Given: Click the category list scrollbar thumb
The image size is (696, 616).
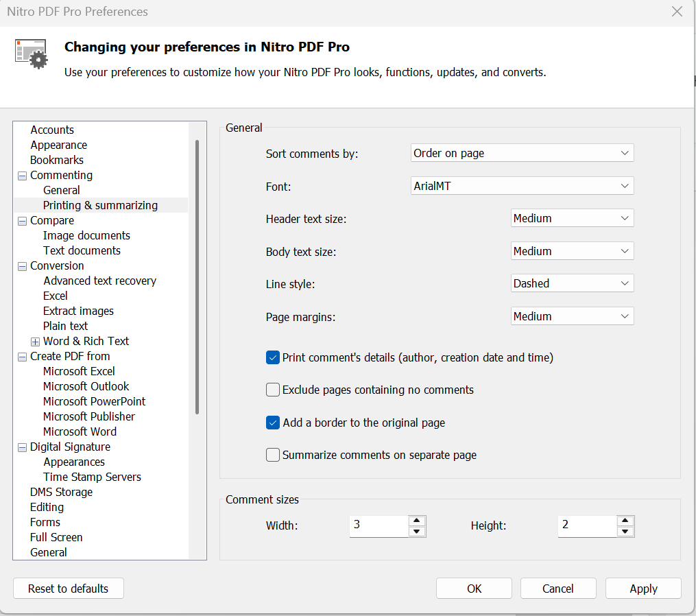Looking at the screenshot, I should pos(197,277).
